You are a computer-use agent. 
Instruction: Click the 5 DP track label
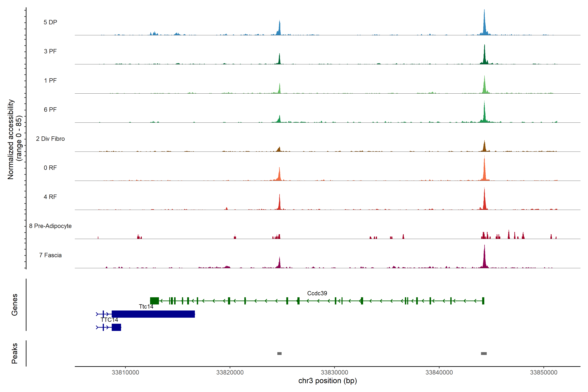tap(50, 22)
